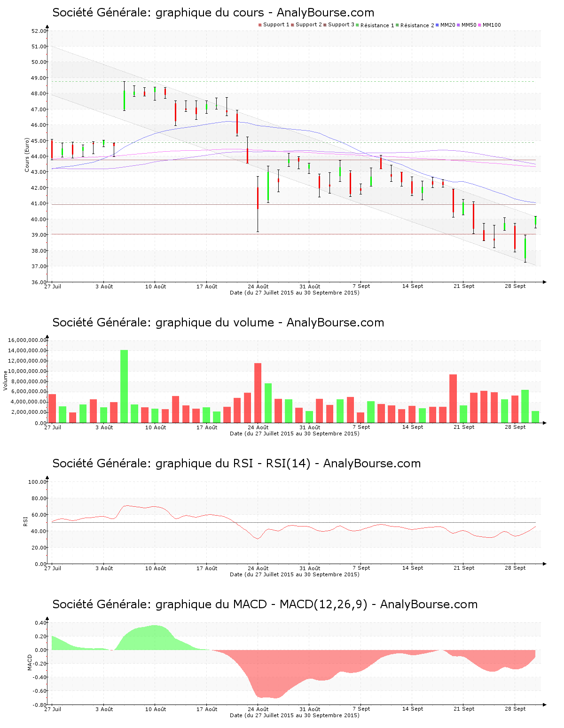Click '24 Août' date under price chart
The height and width of the screenshot is (728, 564).
pos(258,287)
